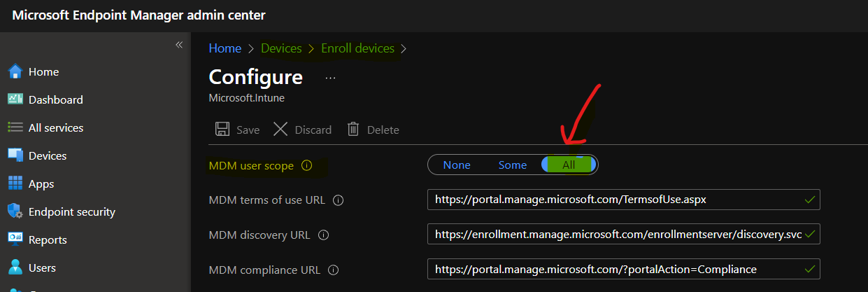Screen dimensions: 868x292
Task: Click checkmark in discovery URL field
Action: pos(810,234)
